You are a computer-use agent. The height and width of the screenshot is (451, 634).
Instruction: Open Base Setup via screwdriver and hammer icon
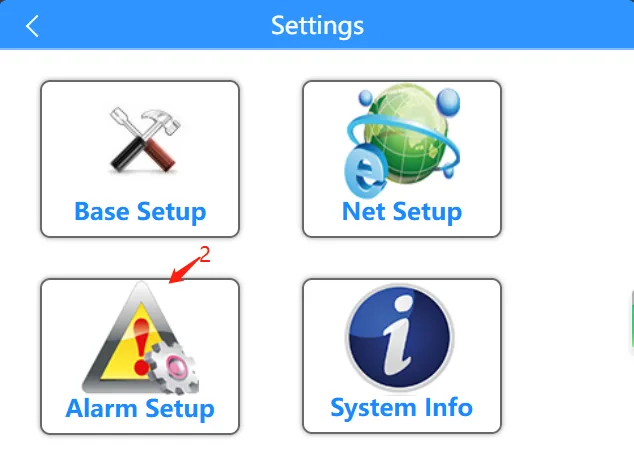pyautogui.click(x=145, y=140)
